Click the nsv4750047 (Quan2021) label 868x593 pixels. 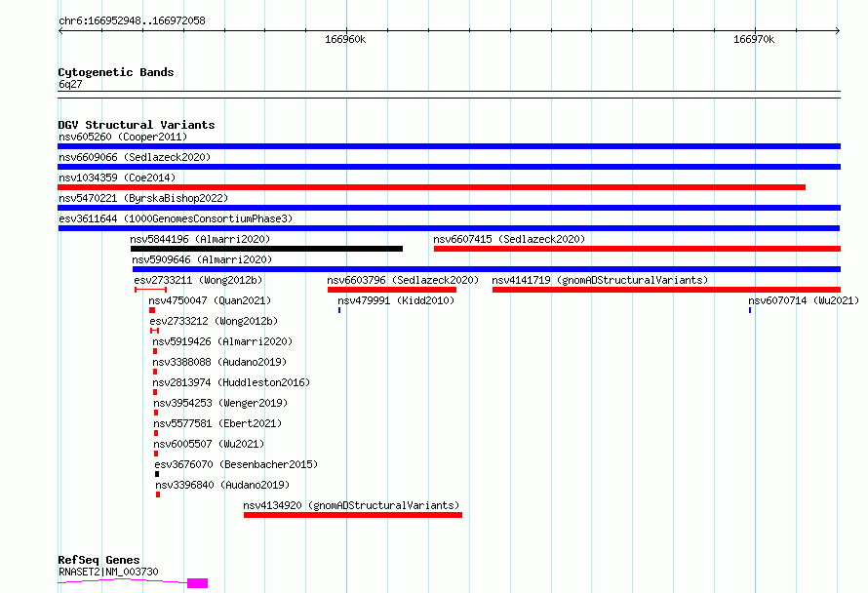pyautogui.click(x=210, y=300)
